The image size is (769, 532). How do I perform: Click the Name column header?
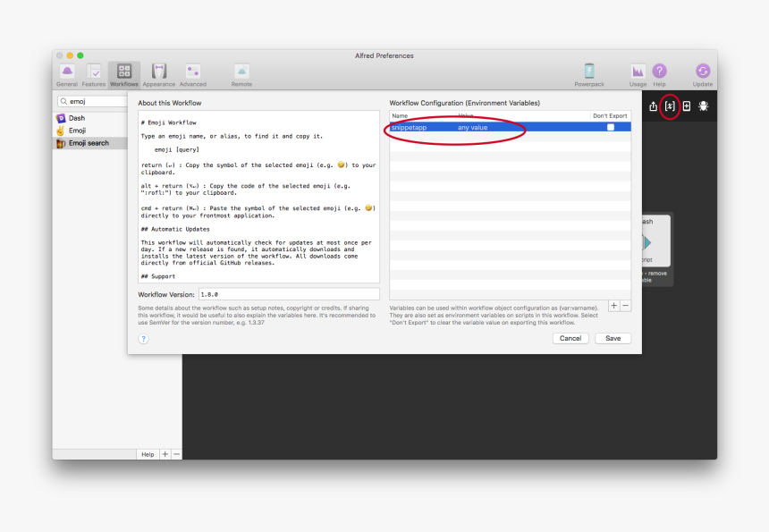pos(423,116)
